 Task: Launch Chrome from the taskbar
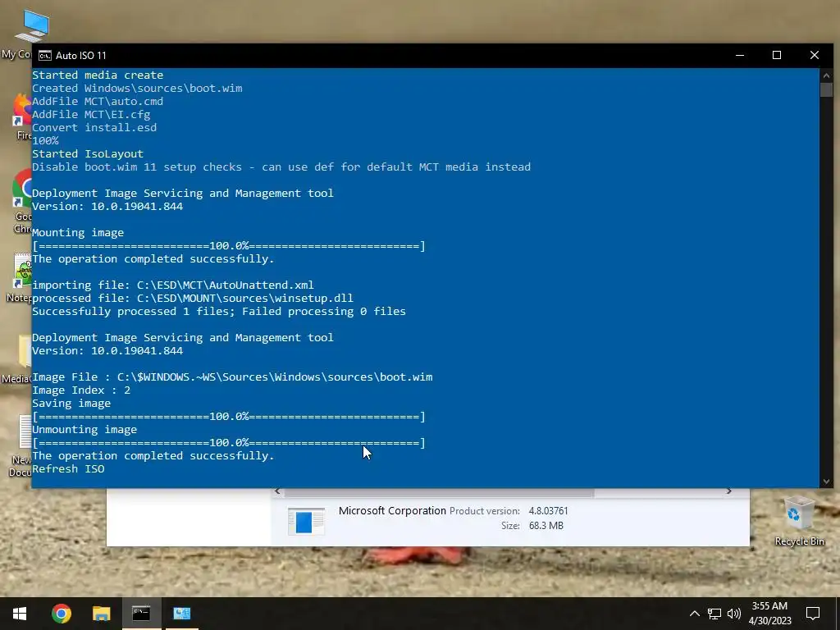coord(61,614)
